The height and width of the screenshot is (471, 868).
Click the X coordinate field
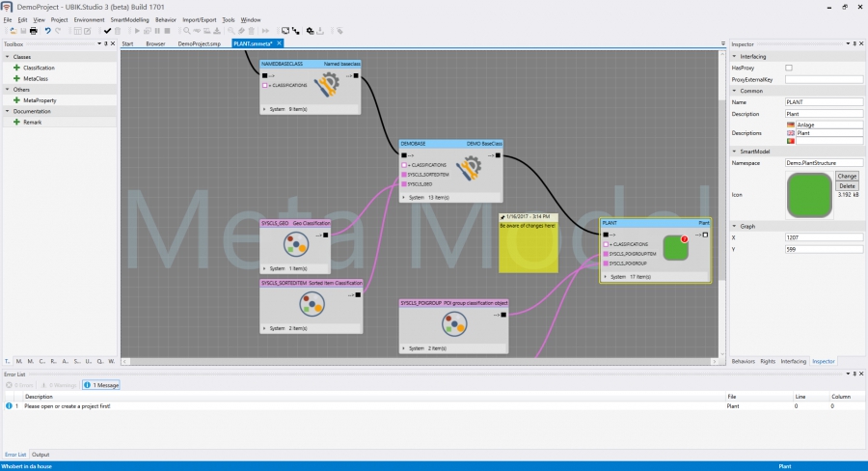click(x=824, y=237)
